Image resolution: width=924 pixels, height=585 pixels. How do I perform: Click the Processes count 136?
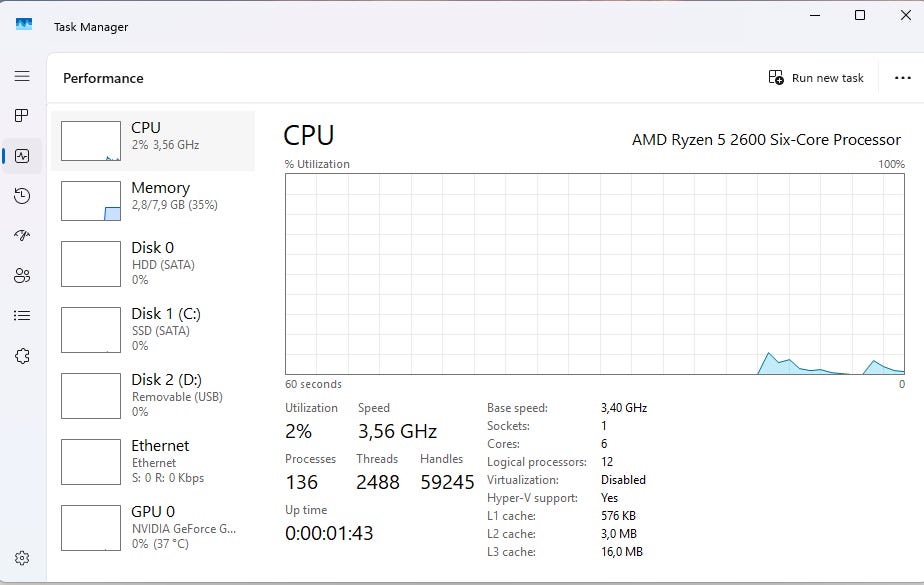(x=302, y=482)
